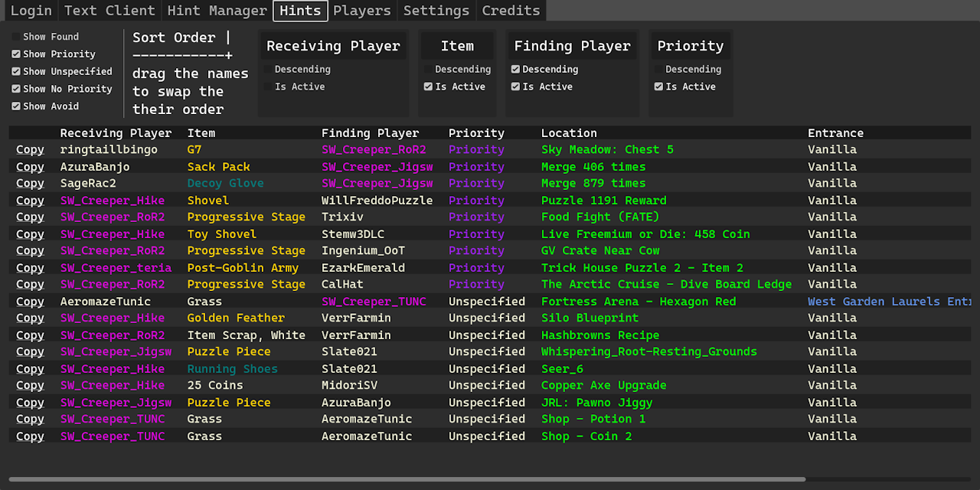This screenshot has height=490, width=980.
Task: Copy the G7 hint for ringtaillbingo
Action: tap(30, 149)
